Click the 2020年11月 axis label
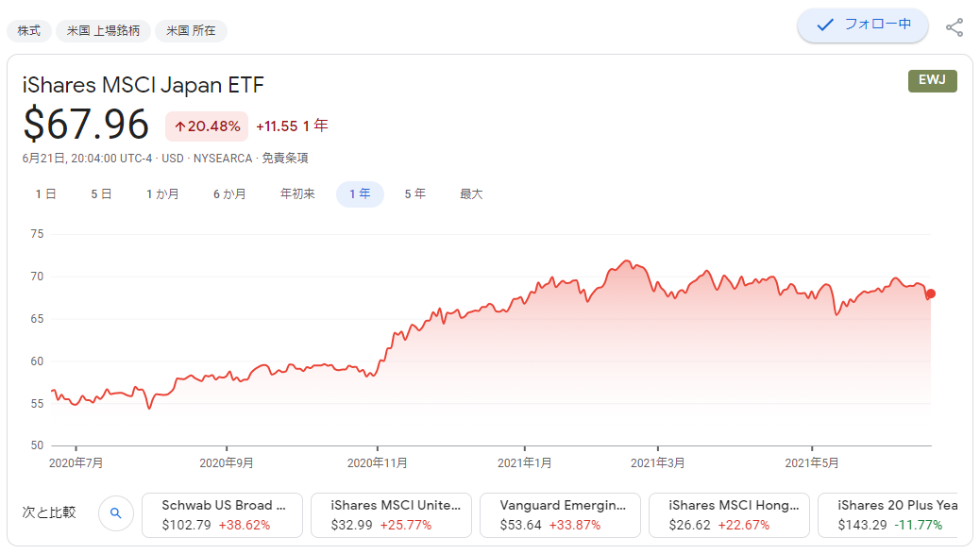980x554 pixels. tap(378, 463)
